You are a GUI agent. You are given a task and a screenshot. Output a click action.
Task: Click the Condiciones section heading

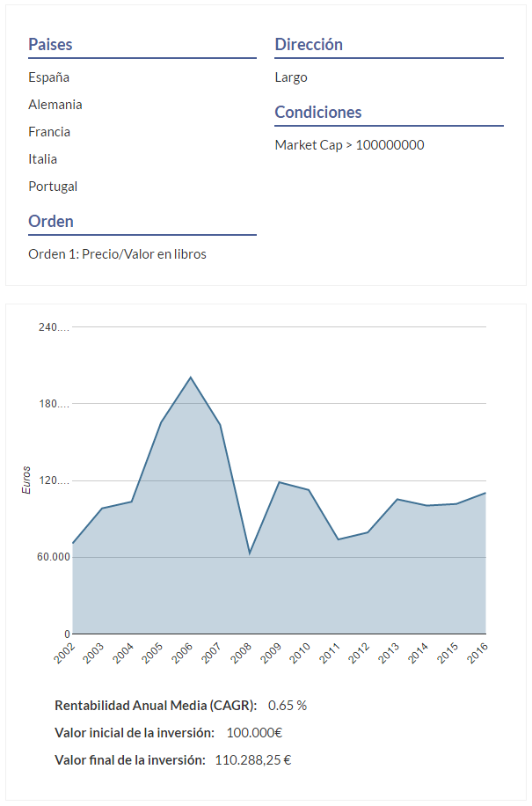[318, 113]
